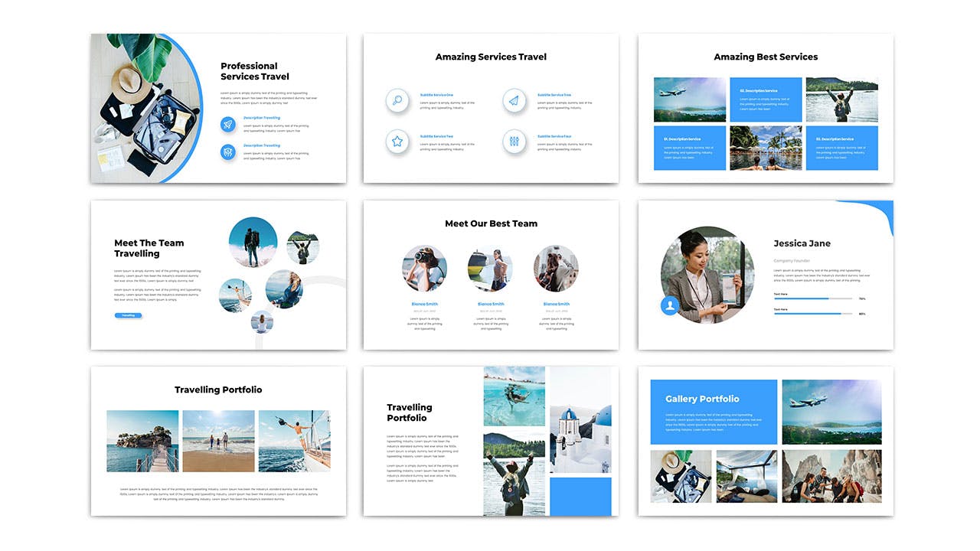The width and height of the screenshot is (980, 551).
Task: Click the left-aligned two-line Travelling Portfolio heading
Action: click(410, 412)
